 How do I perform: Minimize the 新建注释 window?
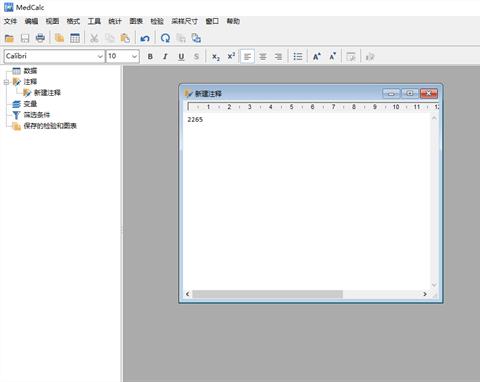click(391, 93)
